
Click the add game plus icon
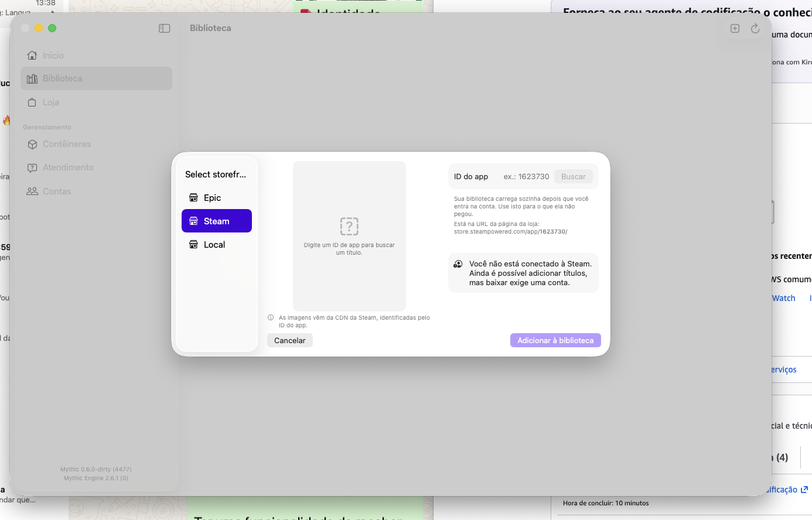pyautogui.click(x=735, y=28)
